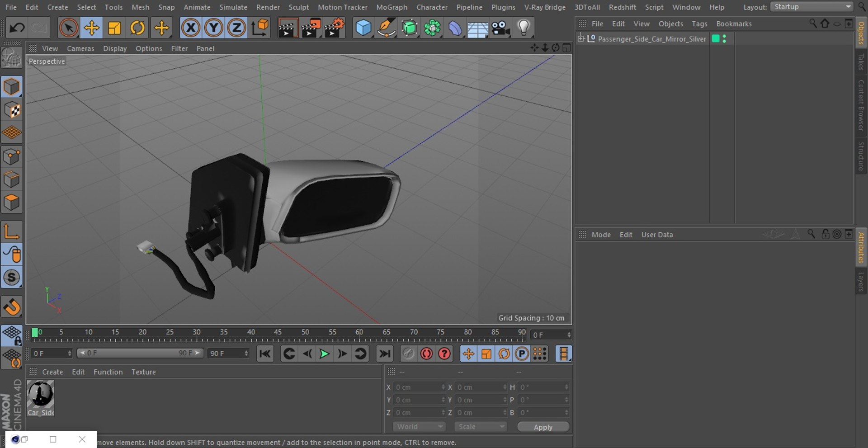
Task: Open the MoGraph menu
Action: click(392, 7)
